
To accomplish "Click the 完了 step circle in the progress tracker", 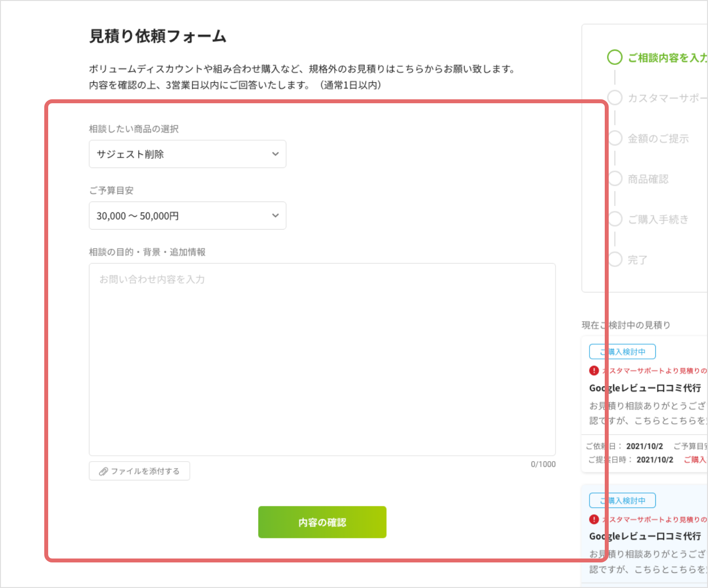I will [x=615, y=259].
